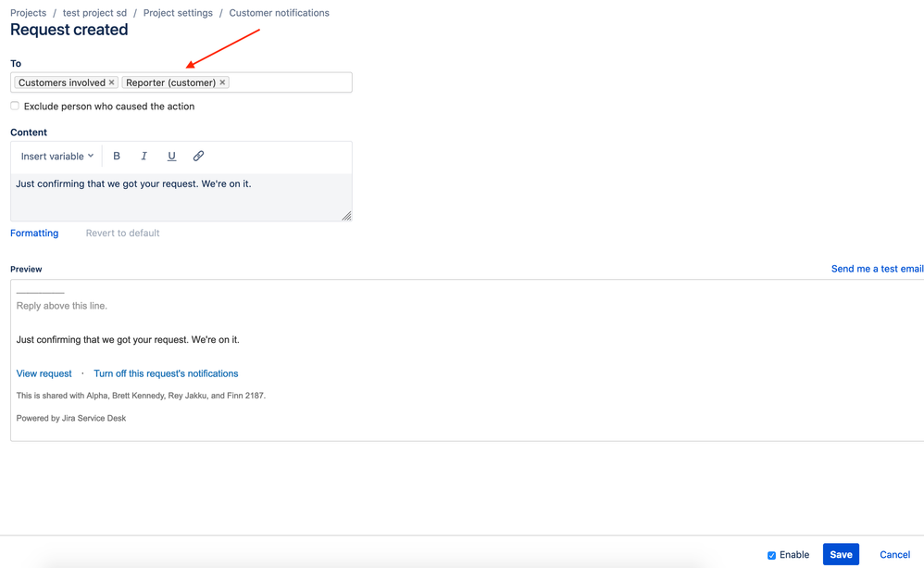Image resolution: width=924 pixels, height=568 pixels.
Task: Click Turn off this request's notifications
Action: pyautogui.click(x=166, y=373)
